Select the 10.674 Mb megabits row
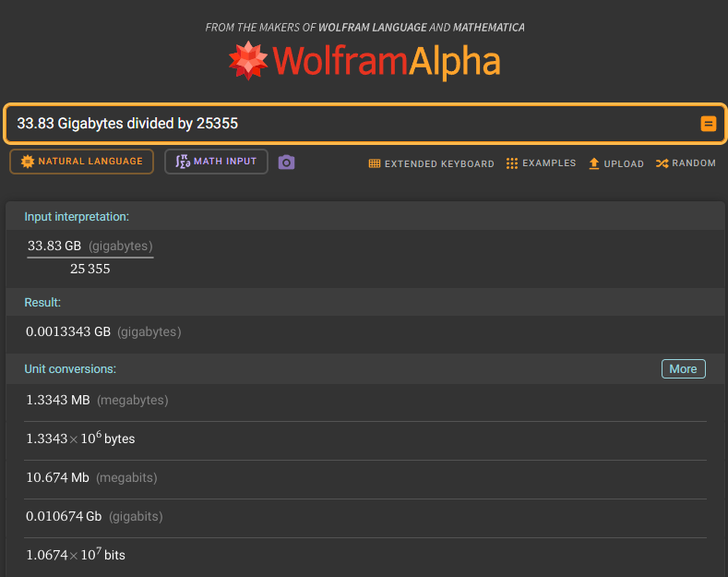Viewport: 728px width, 577px height. click(91, 477)
